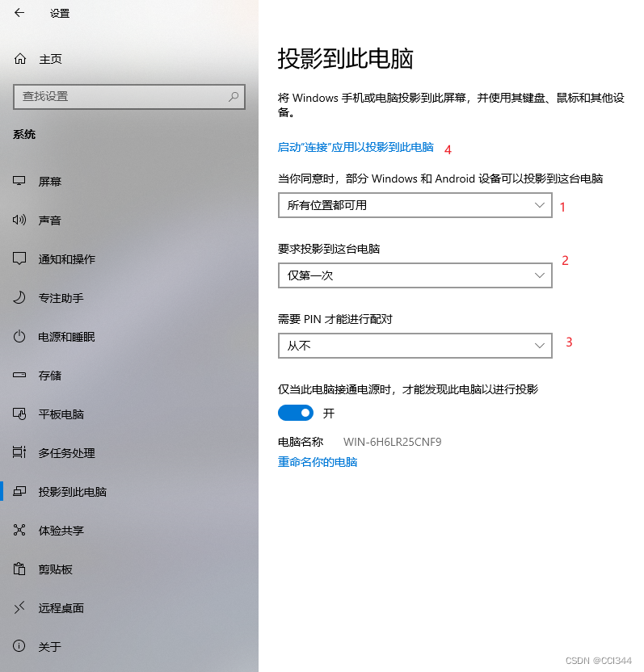Expand the PIN pairing 从不 dropdown
The height and width of the screenshot is (672, 644).
click(x=415, y=346)
